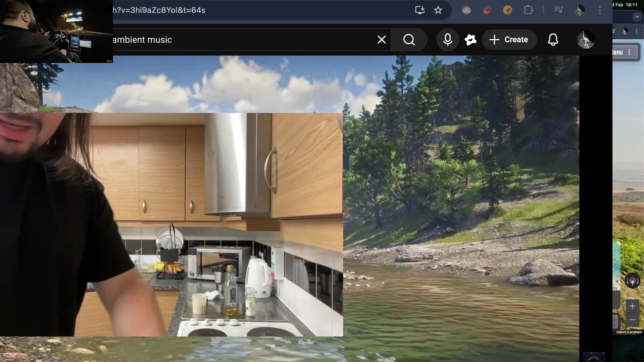The image size is (644, 362).
Task: Click the Create button
Action: click(509, 40)
